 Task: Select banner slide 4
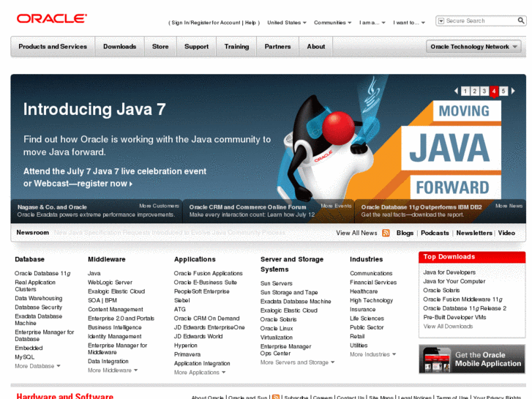pyautogui.click(x=494, y=92)
